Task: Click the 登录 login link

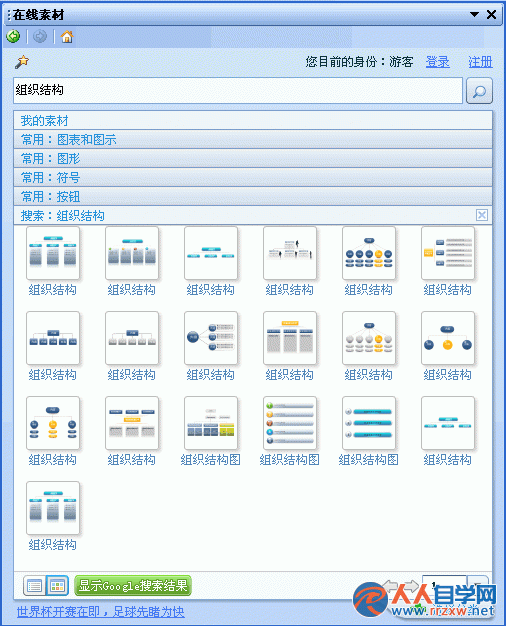Action: pyautogui.click(x=438, y=62)
